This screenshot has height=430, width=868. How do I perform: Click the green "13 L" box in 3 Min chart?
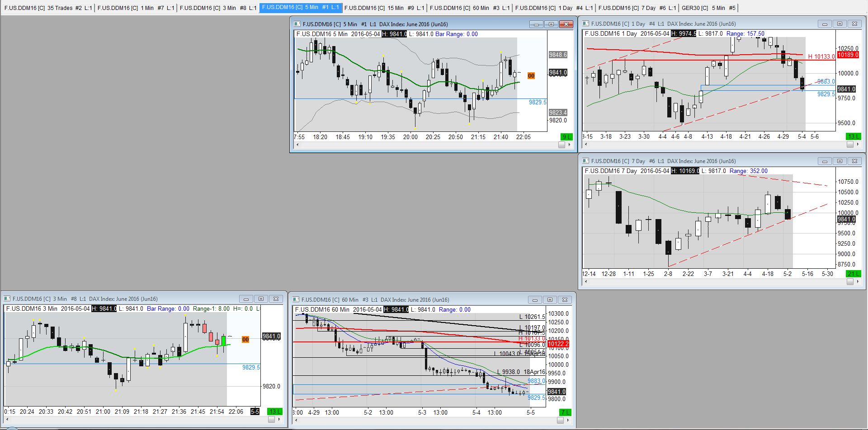274,411
